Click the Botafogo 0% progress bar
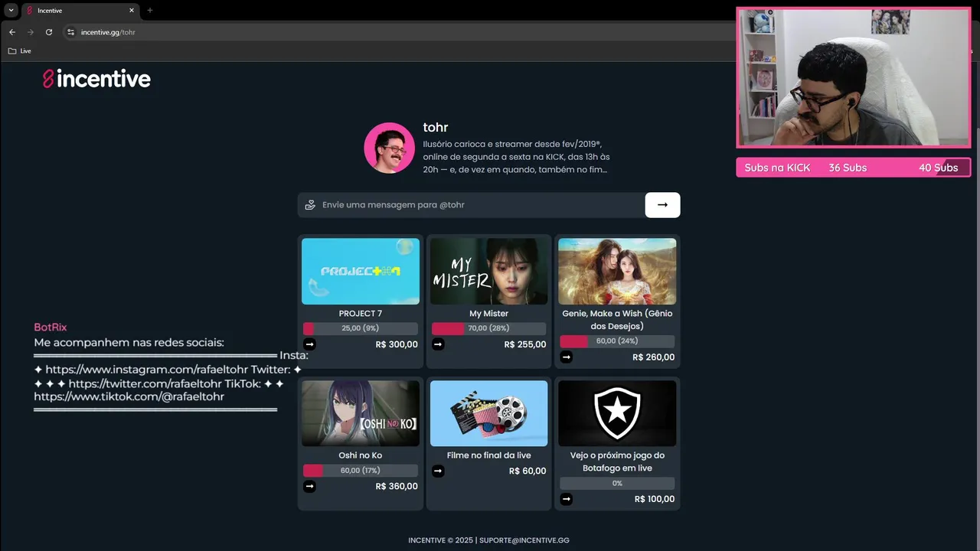This screenshot has height=551, width=980. [x=617, y=484]
